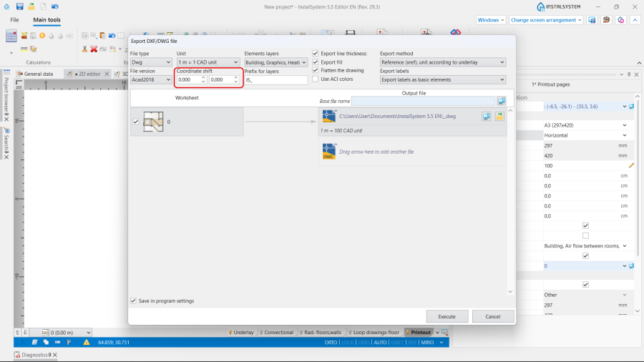Increase the second Coordinate shift value

(x=235, y=77)
